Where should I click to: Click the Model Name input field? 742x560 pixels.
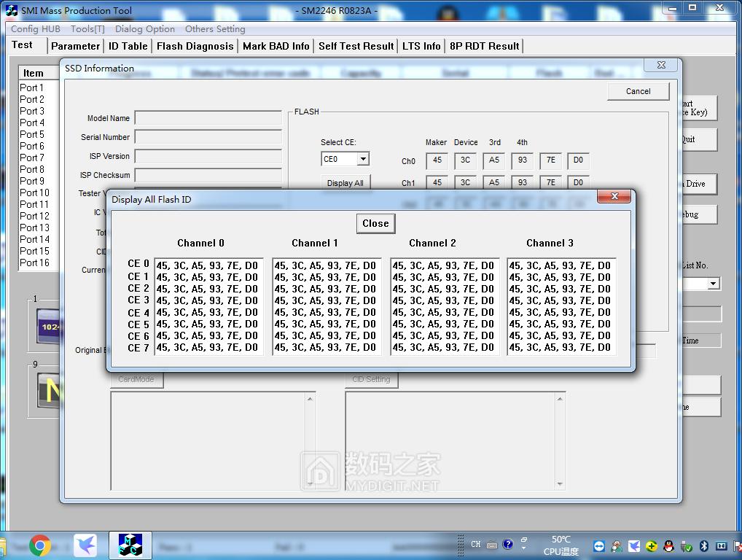click(x=208, y=118)
